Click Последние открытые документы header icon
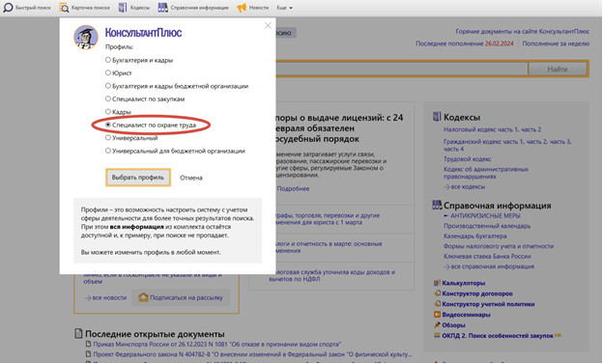The height and width of the screenshot is (364, 603). click(78, 333)
